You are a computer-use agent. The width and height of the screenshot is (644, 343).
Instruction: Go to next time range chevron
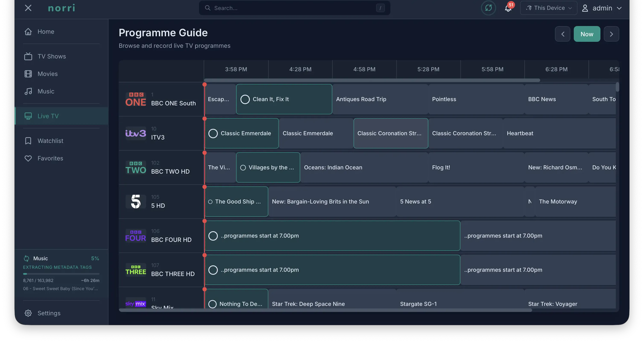[611, 34]
